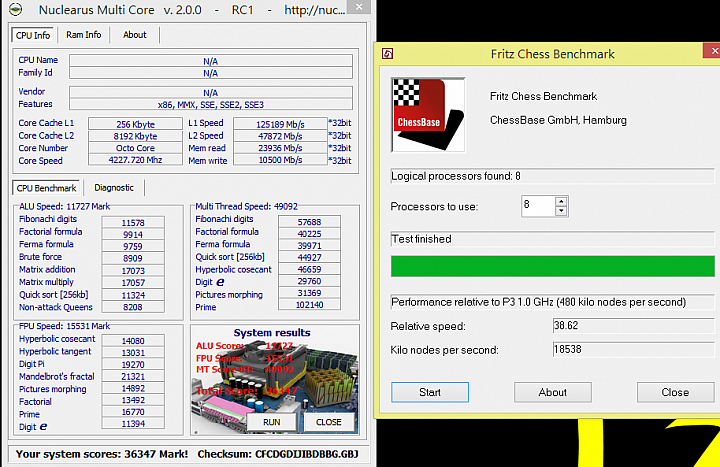The height and width of the screenshot is (467, 720).
Task: Increase Processors to use with up arrow
Action: tap(561, 202)
